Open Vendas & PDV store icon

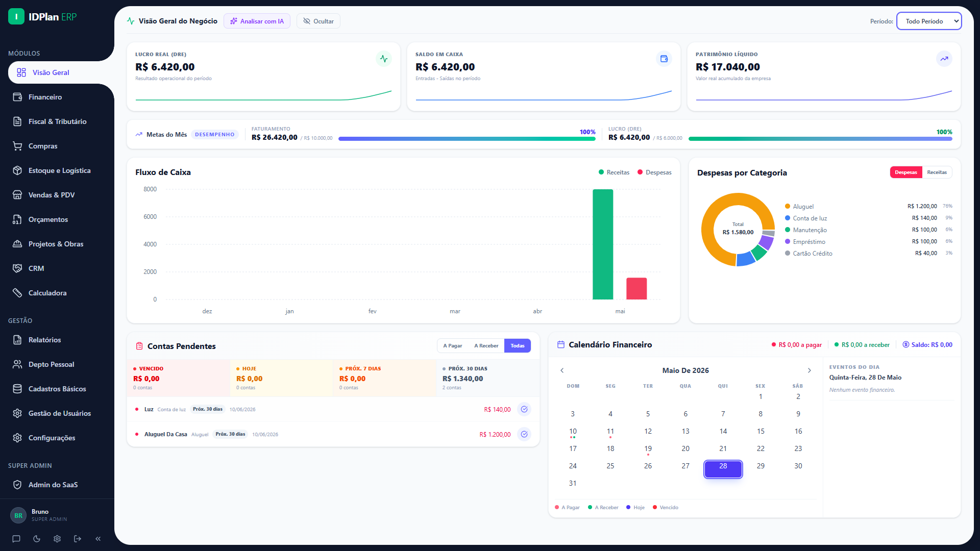(x=17, y=195)
